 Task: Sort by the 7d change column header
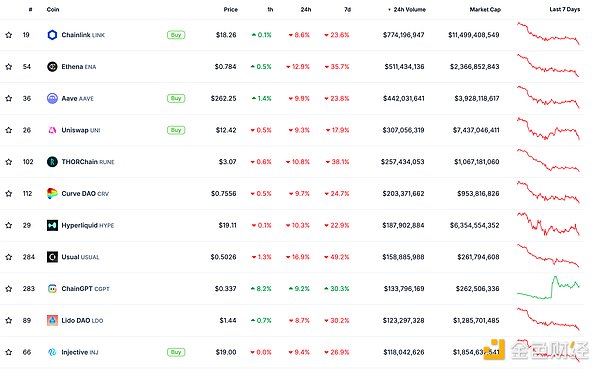[347, 10]
